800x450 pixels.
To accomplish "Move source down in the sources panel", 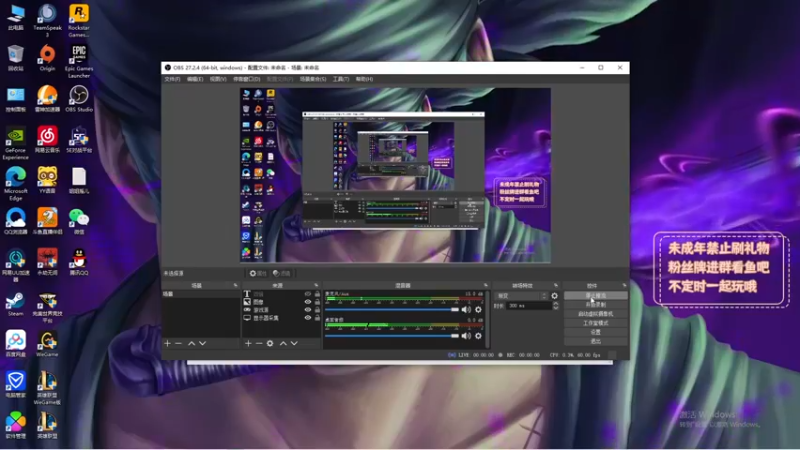I will tap(294, 343).
